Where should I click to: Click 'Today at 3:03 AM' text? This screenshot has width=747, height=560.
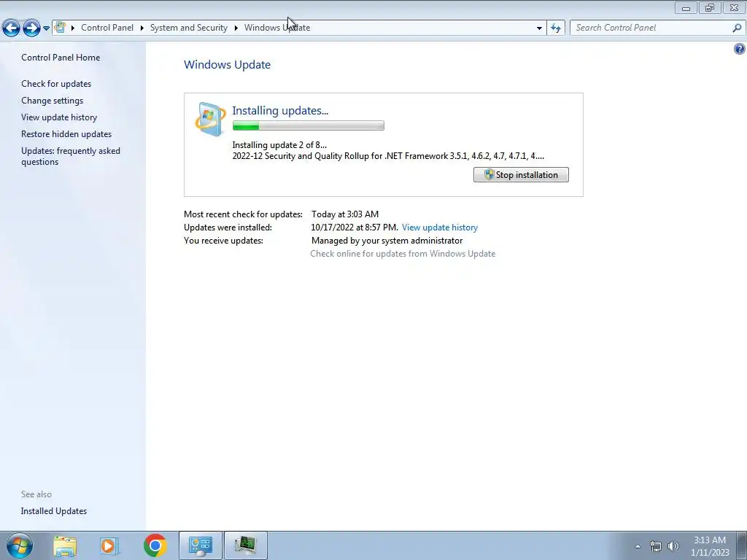coord(345,214)
